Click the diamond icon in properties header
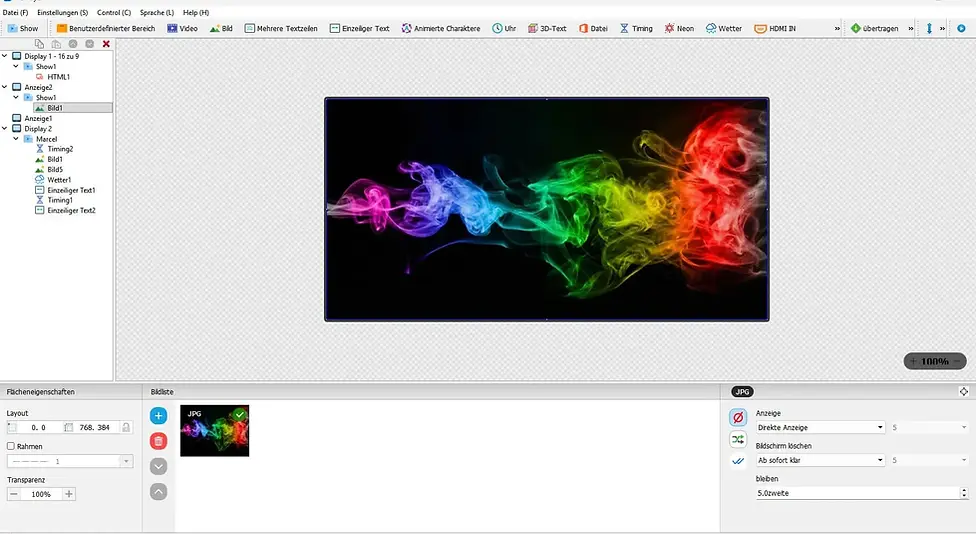The width and height of the screenshot is (976, 534). [x=964, y=391]
